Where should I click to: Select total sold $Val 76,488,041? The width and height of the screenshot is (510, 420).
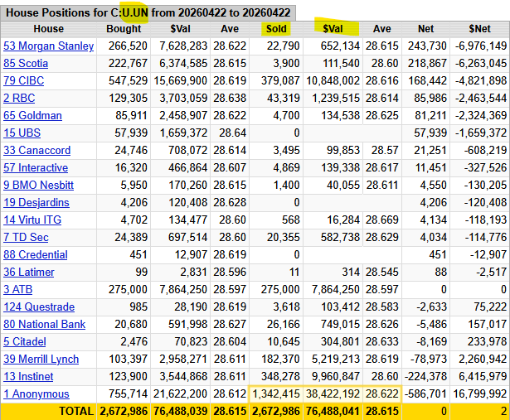(333, 411)
